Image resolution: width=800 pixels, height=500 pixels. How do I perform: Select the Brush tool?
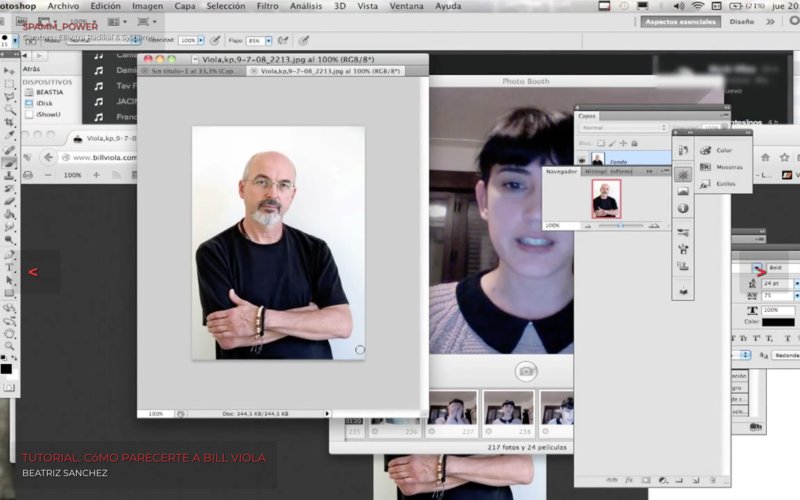point(9,163)
